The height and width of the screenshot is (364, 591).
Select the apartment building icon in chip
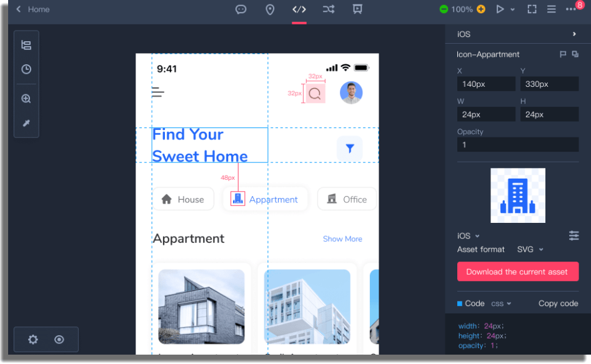pos(238,199)
